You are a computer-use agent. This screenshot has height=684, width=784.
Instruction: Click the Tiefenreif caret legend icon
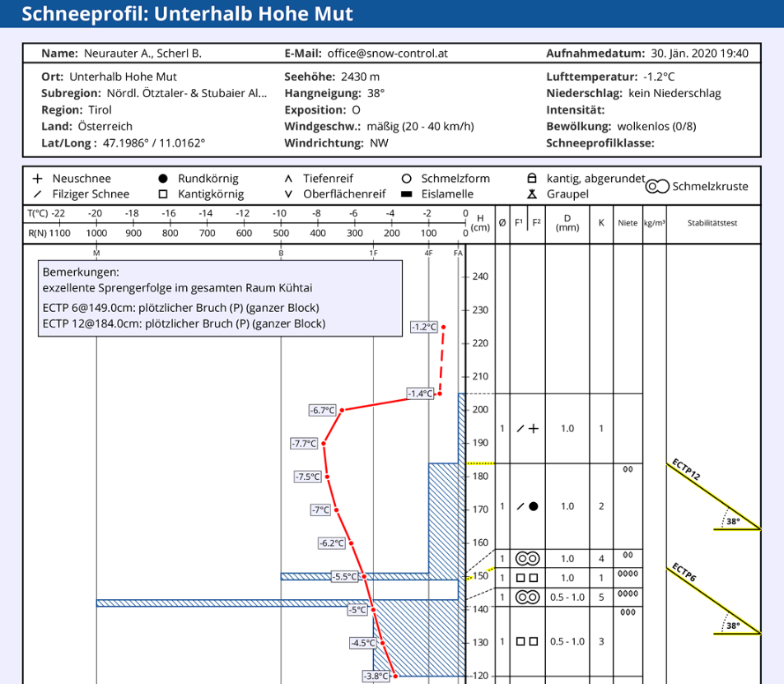(x=288, y=179)
